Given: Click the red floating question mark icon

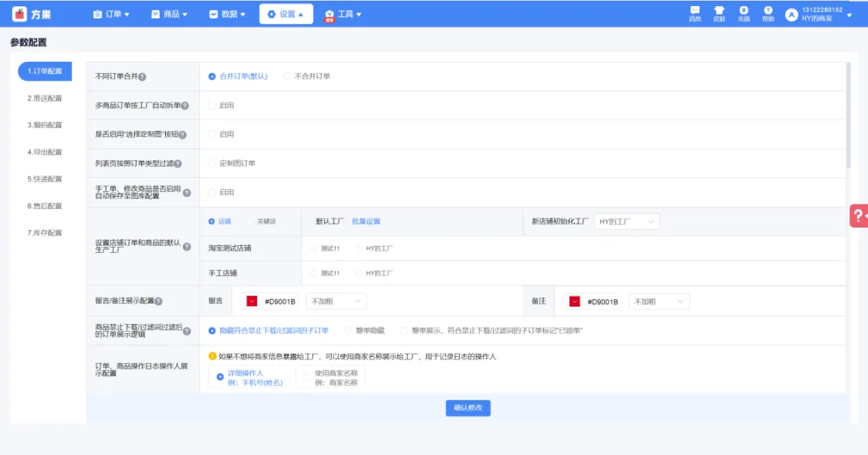Looking at the screenshot, I should click(859, 216).
